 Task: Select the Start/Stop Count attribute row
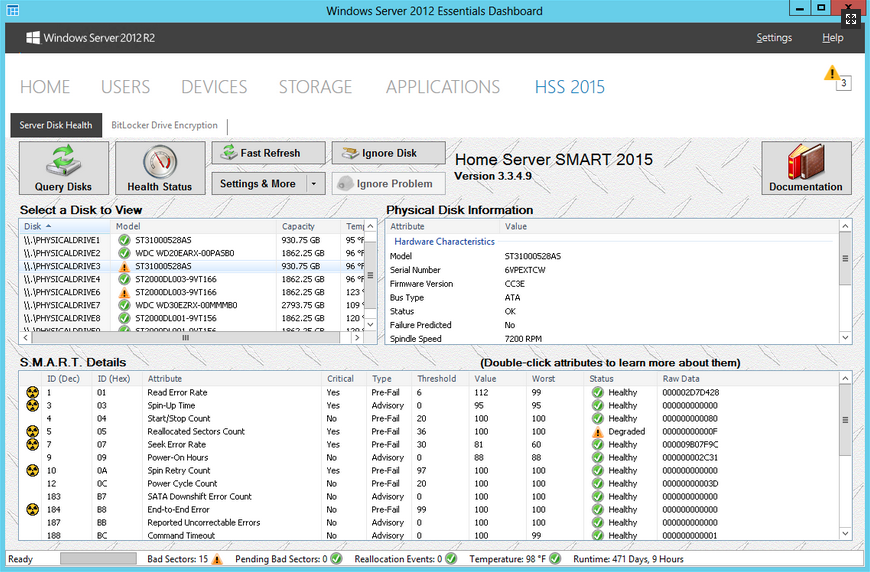coord(429,419)
